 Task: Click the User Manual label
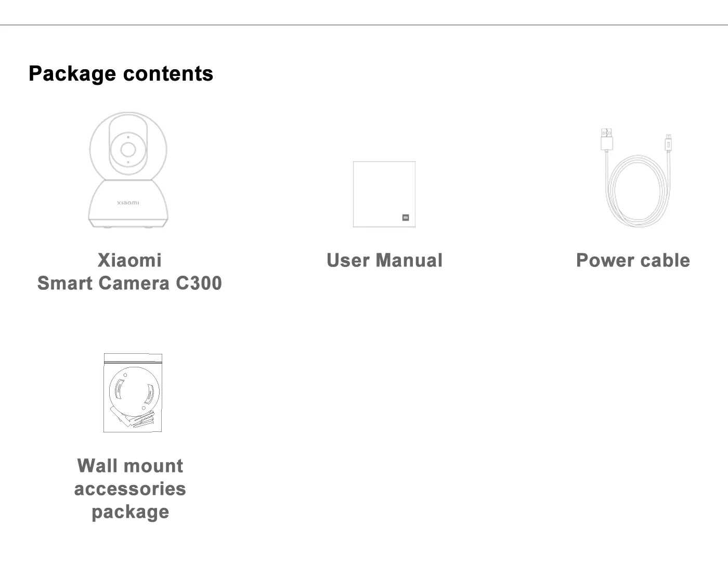pyautogui.click(x=384, y=260)
